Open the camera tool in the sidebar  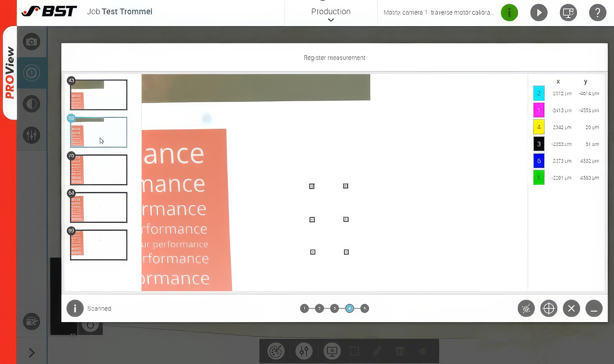31,42
